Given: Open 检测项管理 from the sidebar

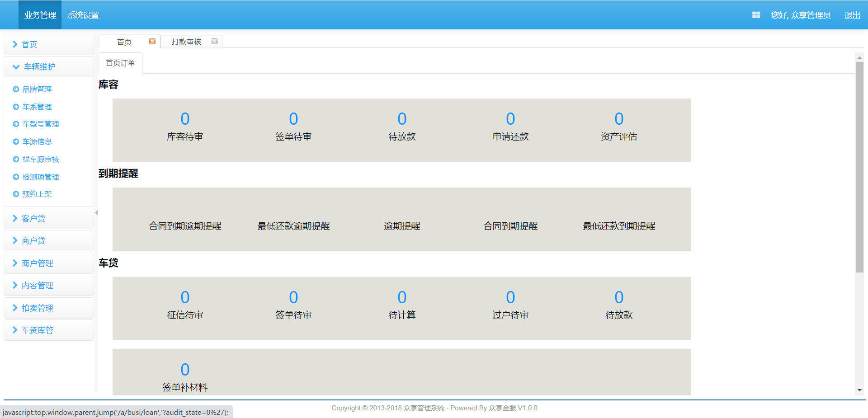Looking at the screenshot, I should click(41, 177).
